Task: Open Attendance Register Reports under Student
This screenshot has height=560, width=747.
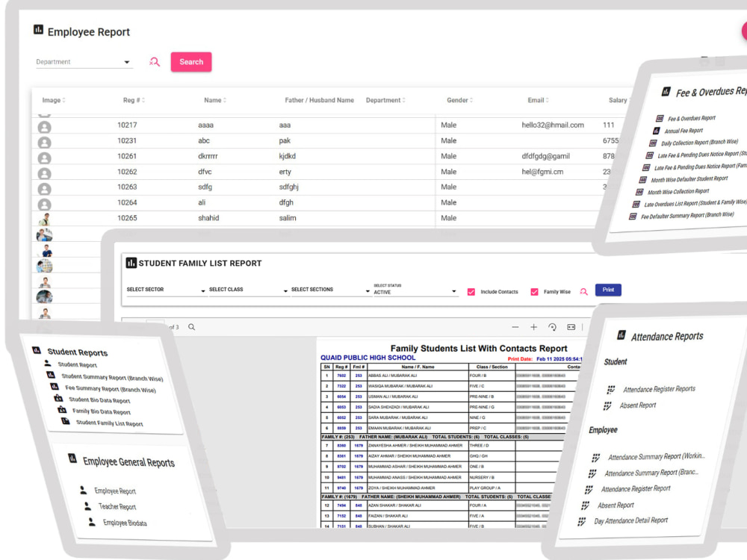Action: click(x=659, y=389)
